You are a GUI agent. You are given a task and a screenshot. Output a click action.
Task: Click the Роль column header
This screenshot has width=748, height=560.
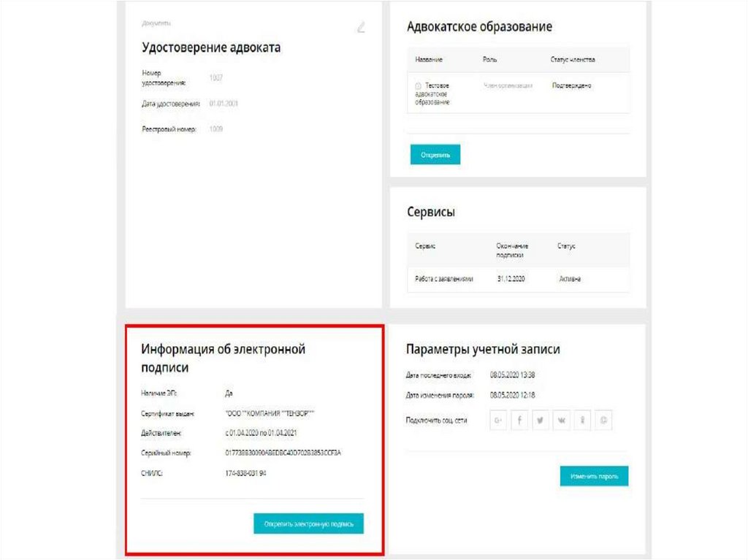click(x=490, y=59)
